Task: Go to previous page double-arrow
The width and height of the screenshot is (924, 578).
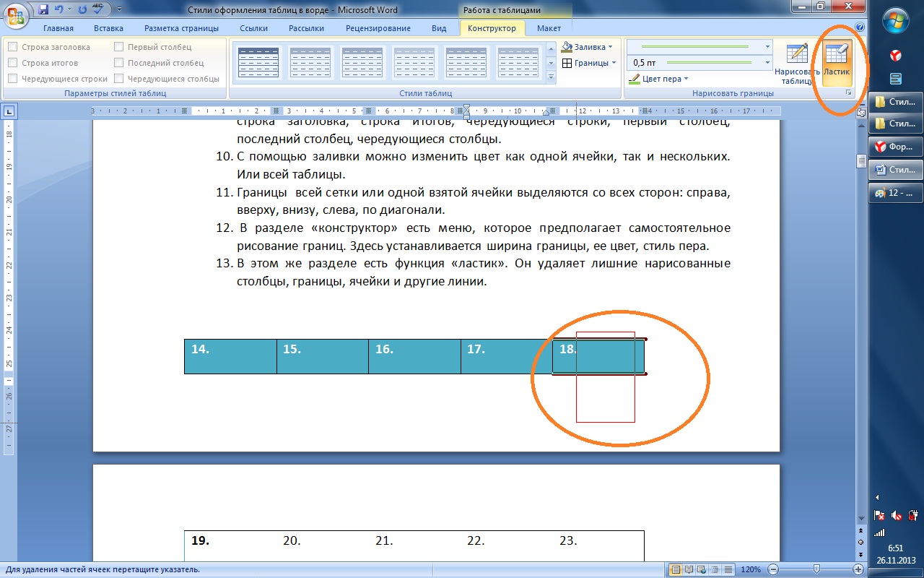Action: tap(860, 531)
